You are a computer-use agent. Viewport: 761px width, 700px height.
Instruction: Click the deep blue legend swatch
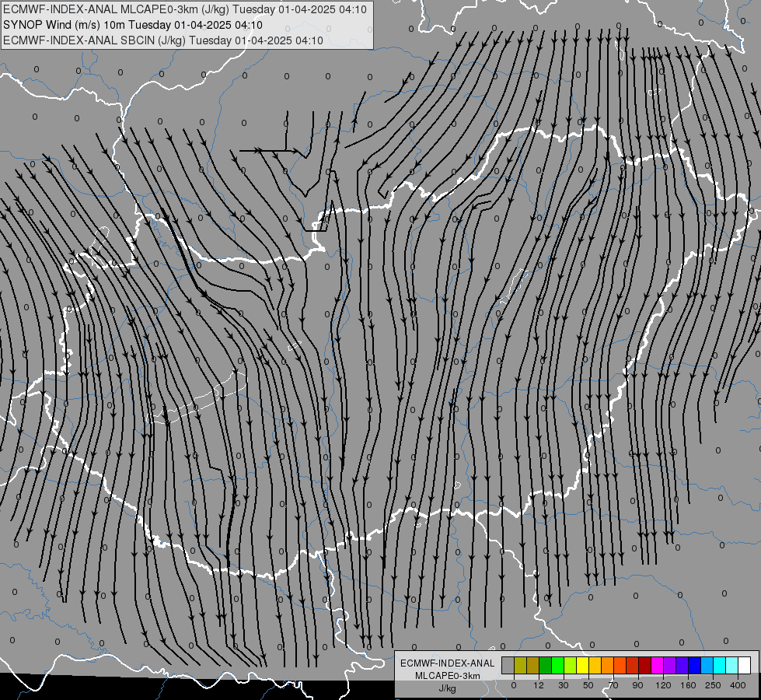tap(695, 665)
